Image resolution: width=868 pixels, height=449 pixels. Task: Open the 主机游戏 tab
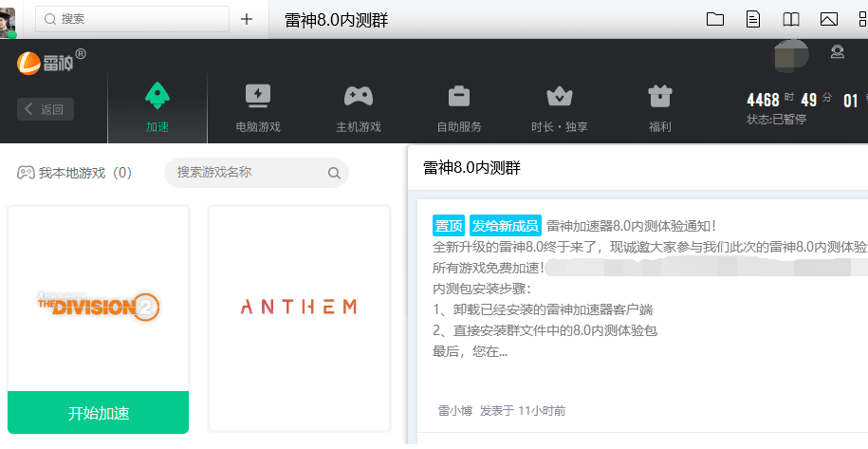[x=358, y=106]
